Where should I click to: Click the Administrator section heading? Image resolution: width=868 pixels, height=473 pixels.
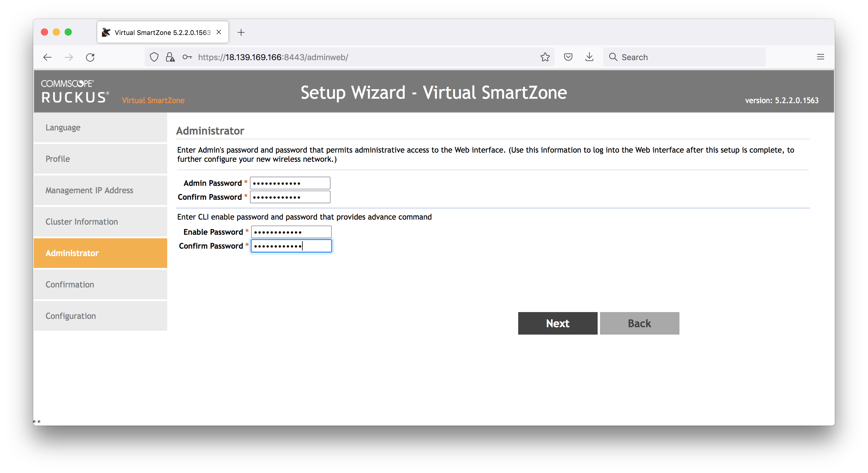210,131
